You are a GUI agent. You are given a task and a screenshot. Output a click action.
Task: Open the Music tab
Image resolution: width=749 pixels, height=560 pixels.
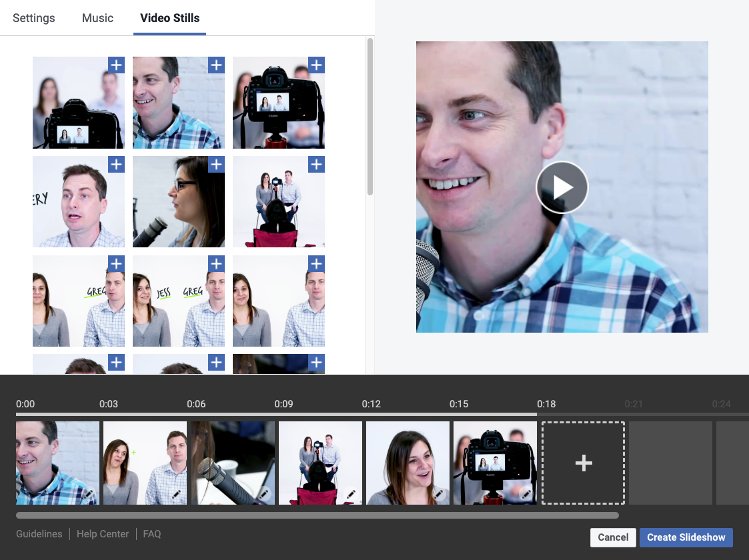pos(97,18)
